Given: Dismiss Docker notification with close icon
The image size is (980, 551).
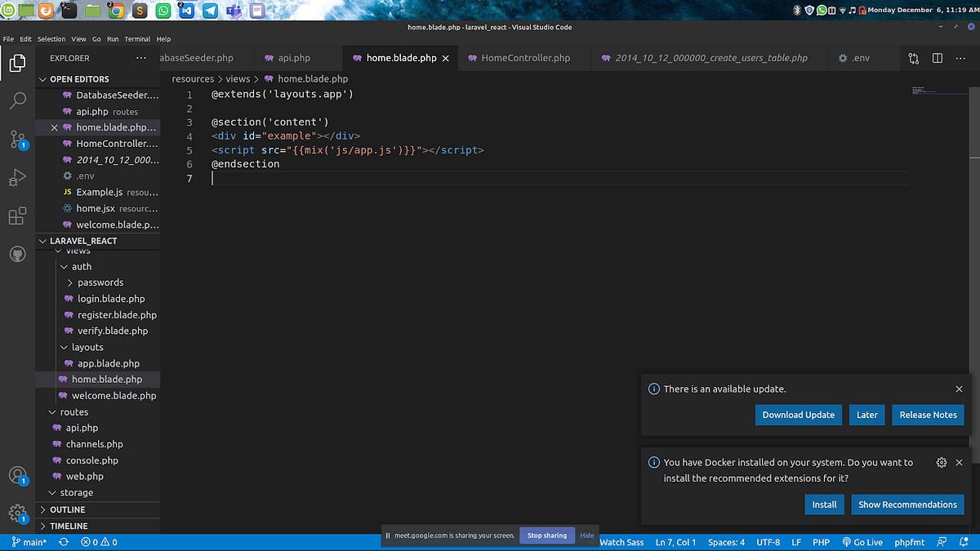Looking at the screenshot, I should [959, 462].
